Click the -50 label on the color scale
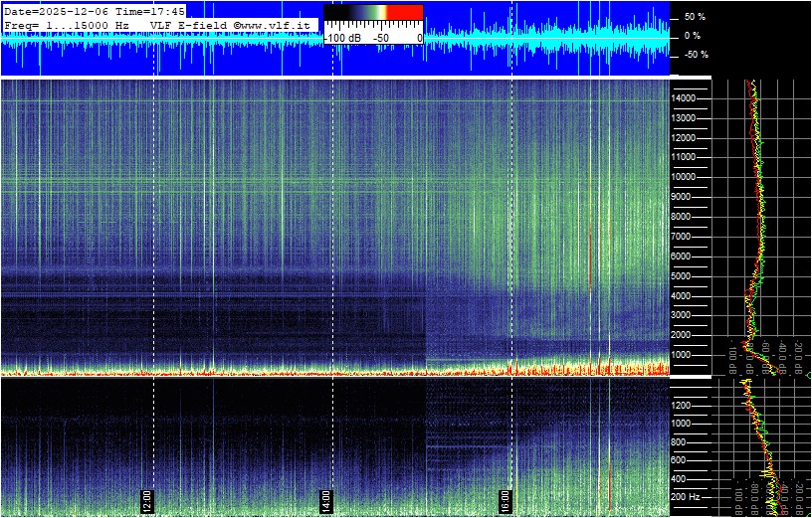Screen dimensions: 812x518 pos(380,37)
